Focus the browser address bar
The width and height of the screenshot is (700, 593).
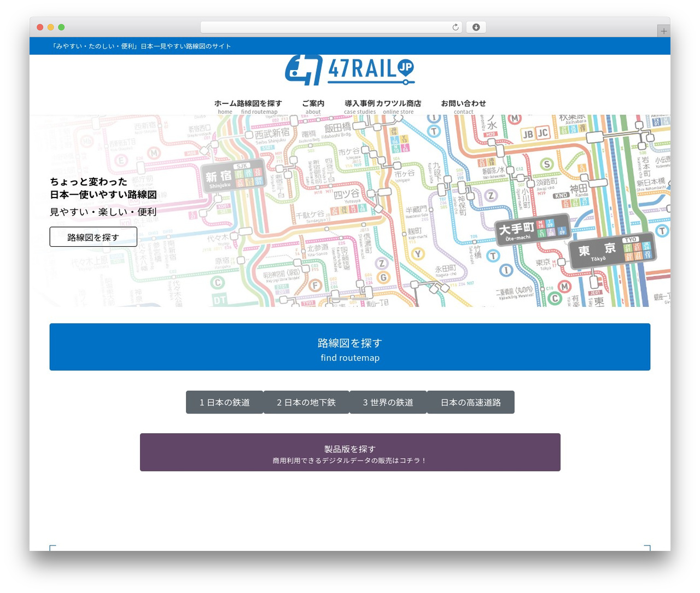pos(331,27)
